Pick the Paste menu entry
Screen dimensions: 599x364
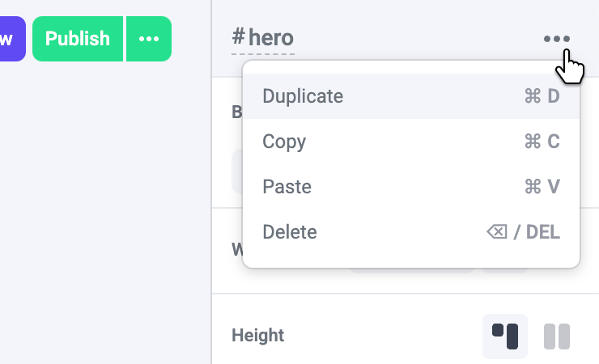(x=287, y=187)
